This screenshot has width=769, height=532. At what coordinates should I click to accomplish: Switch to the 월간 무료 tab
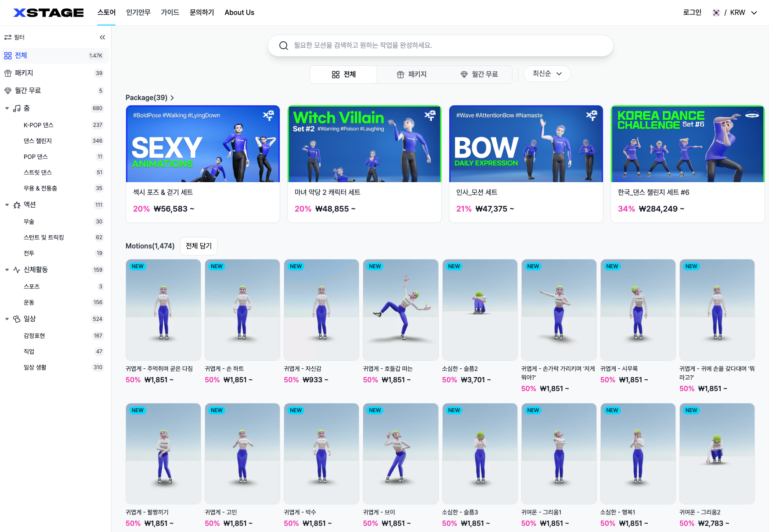tap(479, 75)
